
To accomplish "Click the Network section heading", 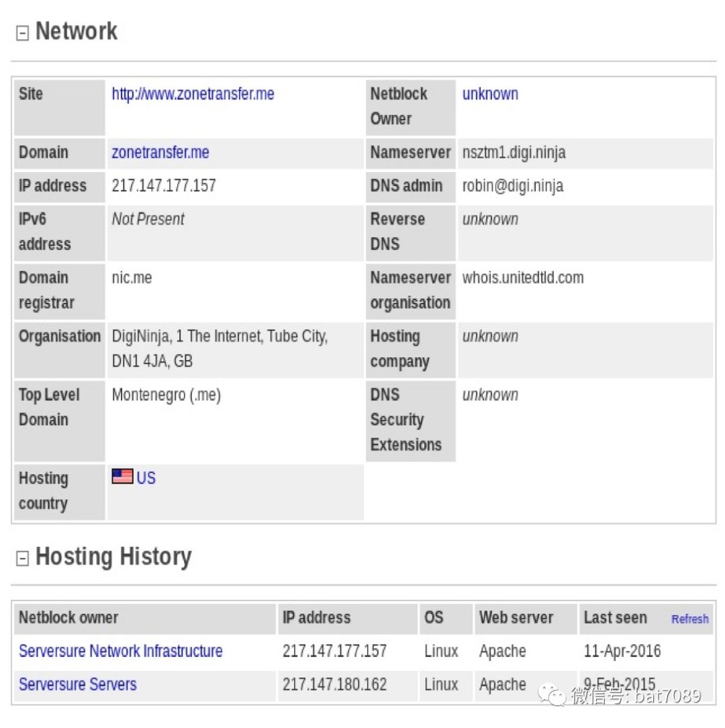I will click(x=77, y=31).
